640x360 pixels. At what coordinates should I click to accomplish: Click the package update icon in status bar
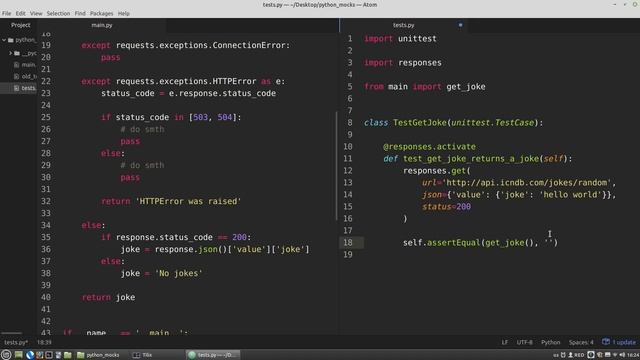point(606,342)
